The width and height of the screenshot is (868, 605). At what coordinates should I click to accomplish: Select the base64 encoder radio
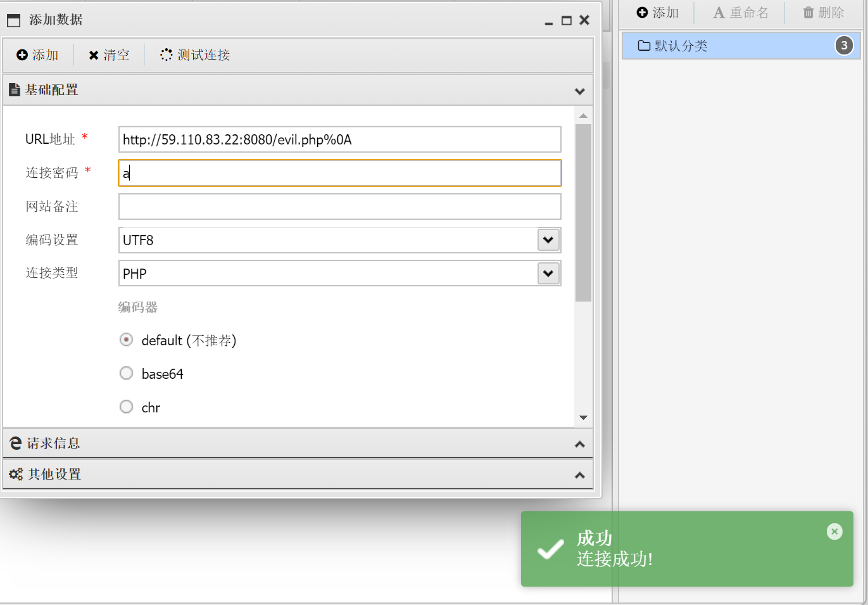point(127,374)
